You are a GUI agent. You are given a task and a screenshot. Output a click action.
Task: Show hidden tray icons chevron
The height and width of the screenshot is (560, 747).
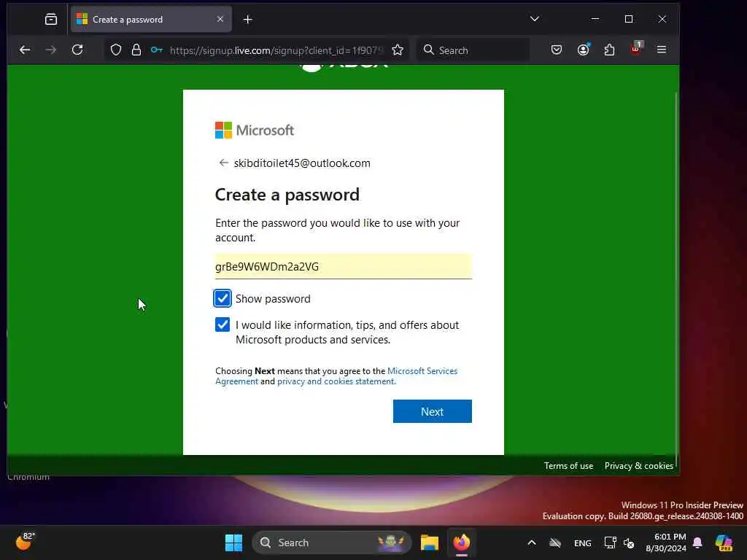point(532,542)
